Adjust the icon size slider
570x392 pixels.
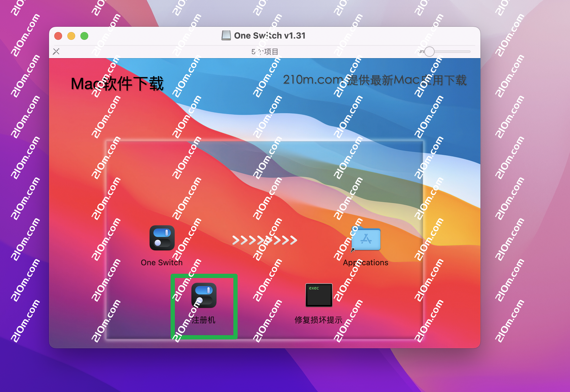[x=429, y=51]
